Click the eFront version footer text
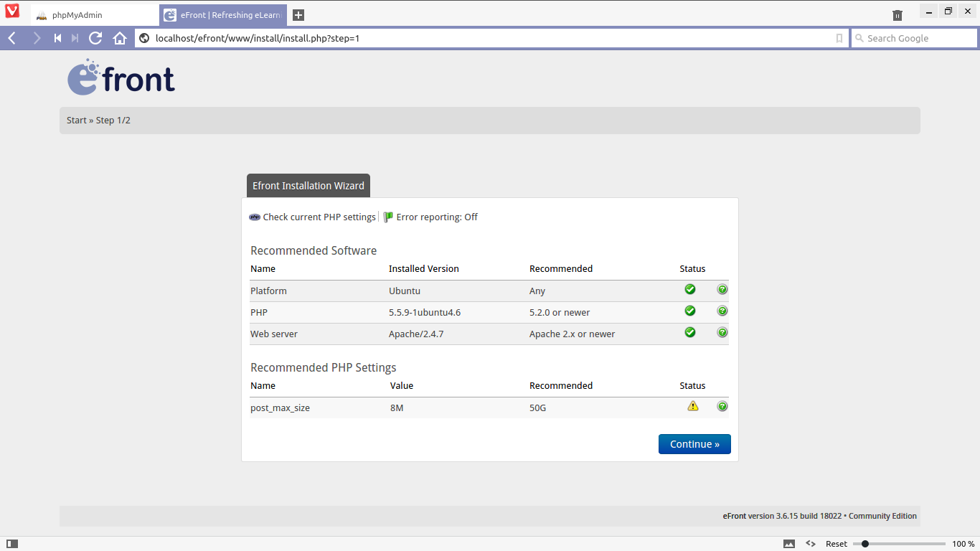 click(x=820, y=516)
